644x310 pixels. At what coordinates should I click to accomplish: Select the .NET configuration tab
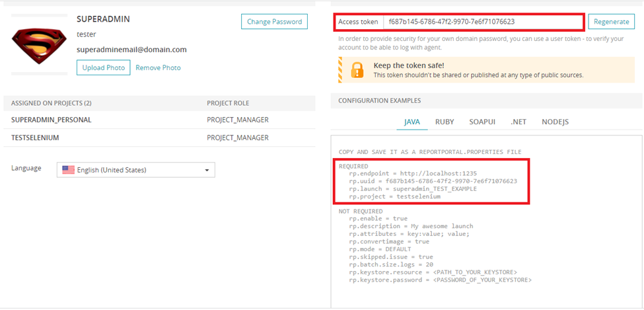point(518,122)
